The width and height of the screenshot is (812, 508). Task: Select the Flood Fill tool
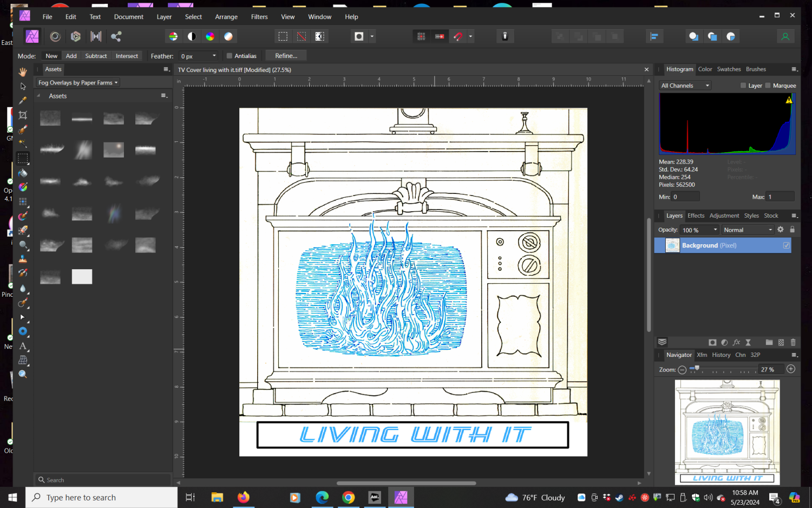tap(23, 173)
